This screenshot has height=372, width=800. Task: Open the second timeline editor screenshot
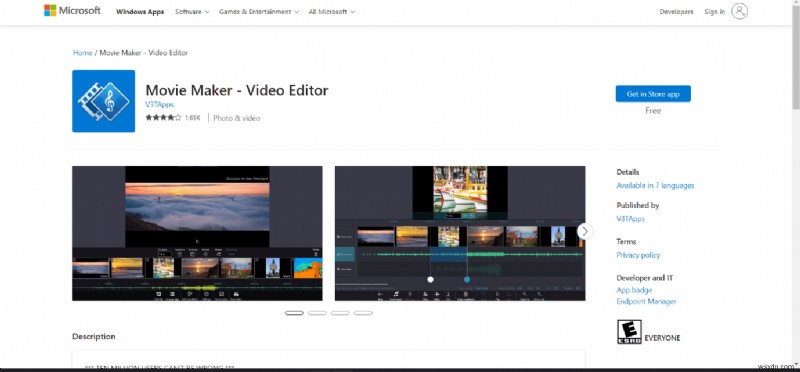coord(460,233)
